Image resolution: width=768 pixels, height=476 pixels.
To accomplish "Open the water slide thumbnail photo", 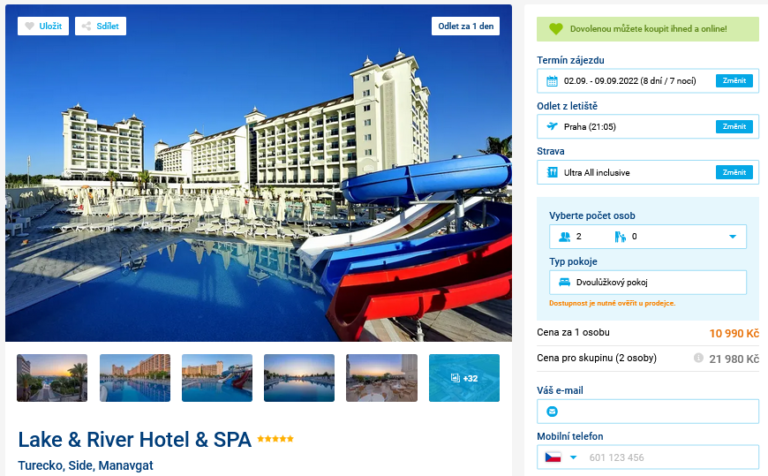I will coord(217,378).
